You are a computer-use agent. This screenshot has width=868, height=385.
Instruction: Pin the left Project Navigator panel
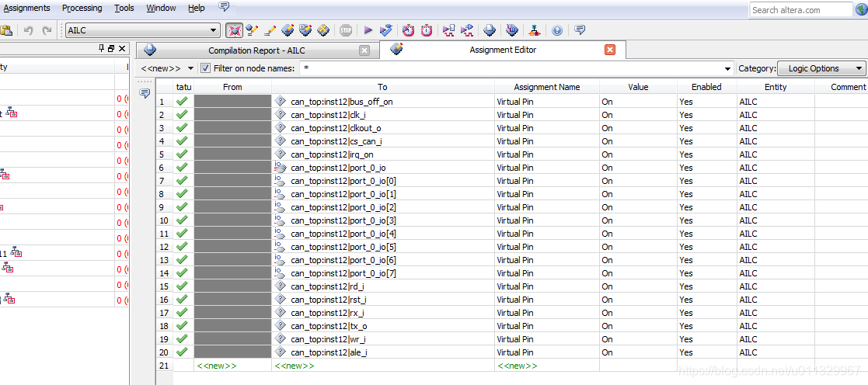tap(101, 49)
